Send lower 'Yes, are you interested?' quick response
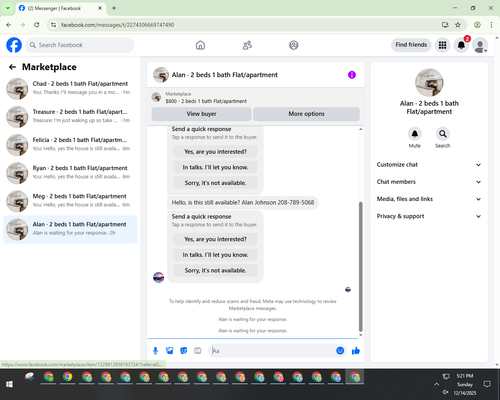500x400 pixels. [x=215, y=239]
